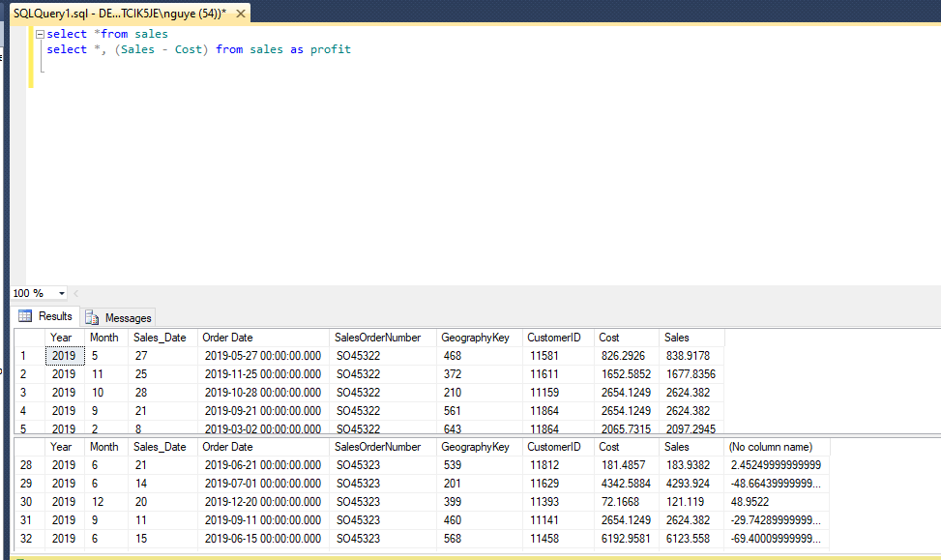Select Year header in second grid
The image size is (941, 560).
point(65,447)
